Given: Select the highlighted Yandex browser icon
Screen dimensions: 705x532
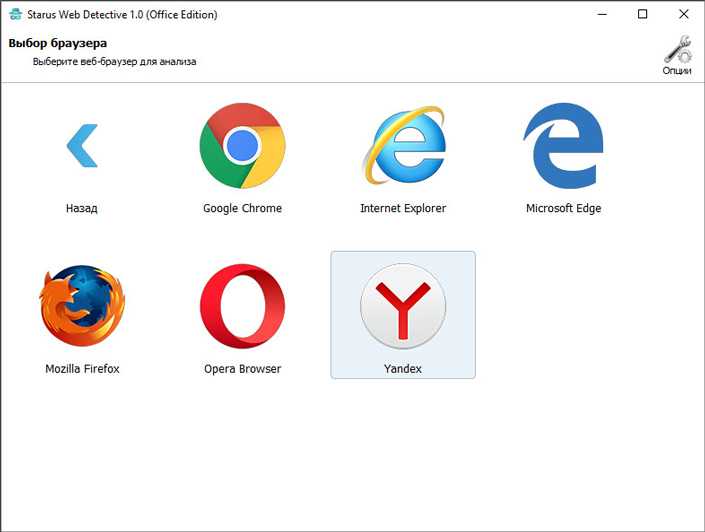Looking at the screenshot, I should point(403,306).
